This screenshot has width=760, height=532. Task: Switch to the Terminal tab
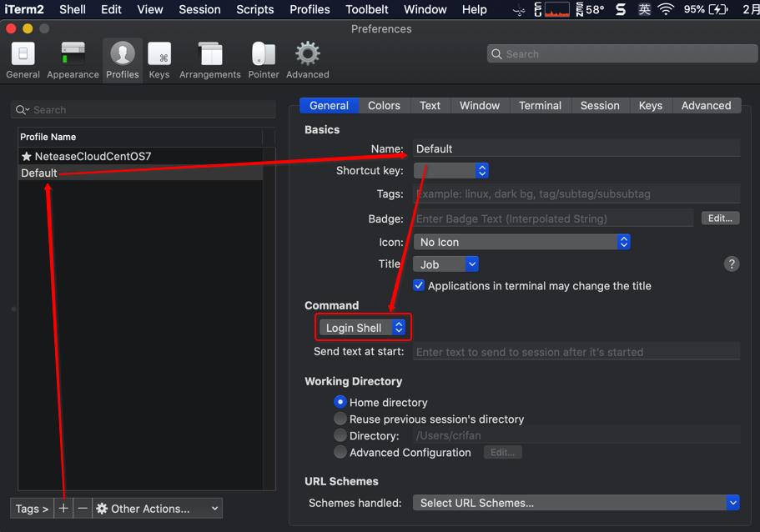(540, 106)
